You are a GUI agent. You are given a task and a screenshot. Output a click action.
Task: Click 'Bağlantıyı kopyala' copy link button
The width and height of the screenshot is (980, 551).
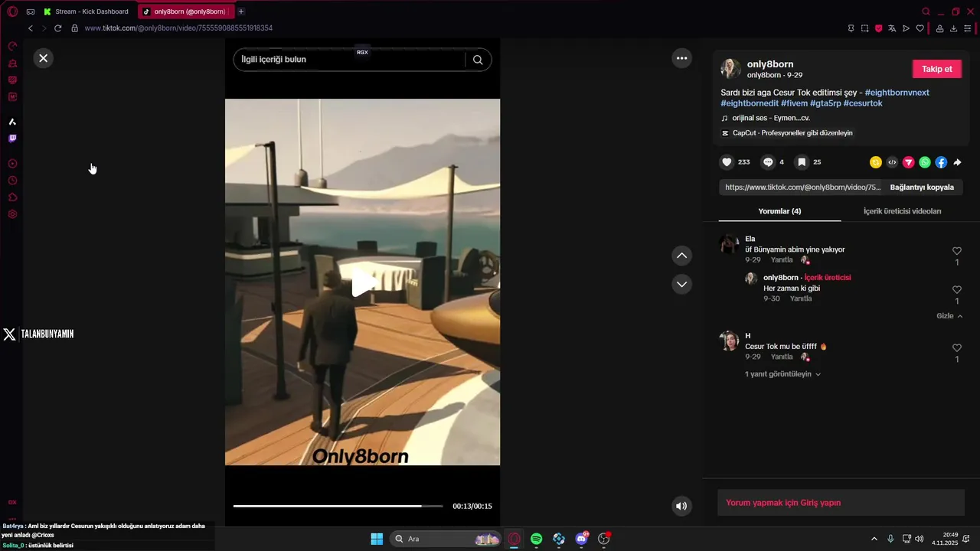tap(922, 187)
